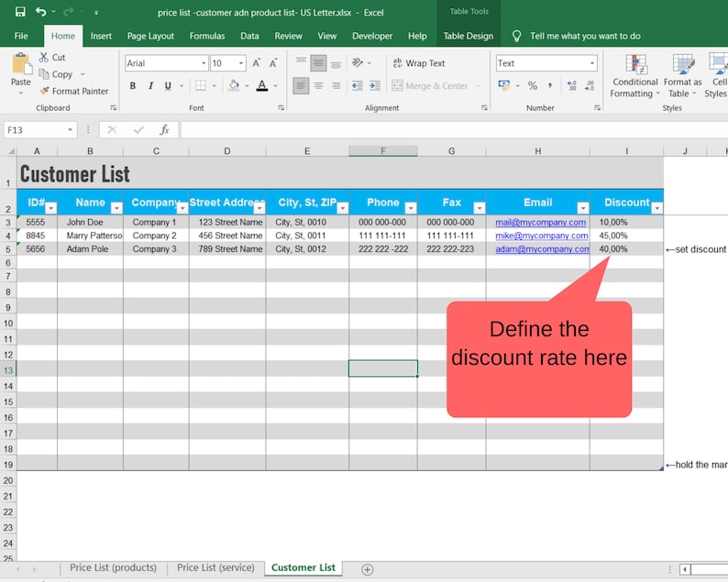Open the ID# column filter dropdown
728x582 pixels.
click(50, 208)
